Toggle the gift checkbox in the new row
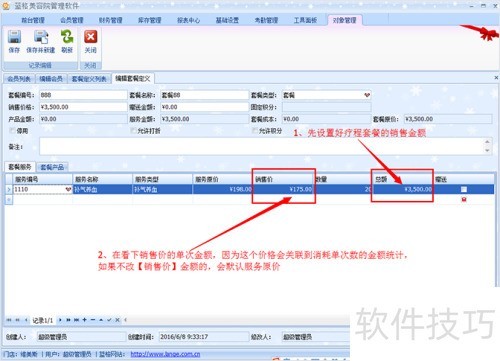The image size is (500, 361). click(x=464, y=199)
